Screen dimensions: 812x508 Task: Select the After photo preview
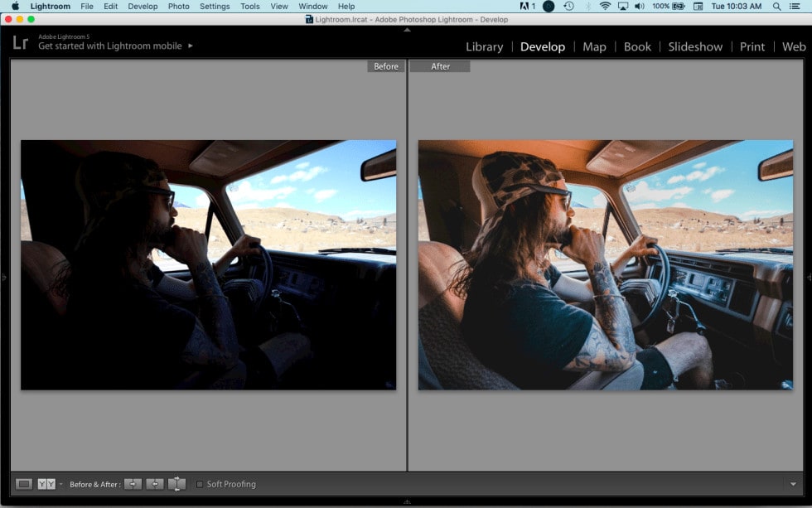(606, 264)
